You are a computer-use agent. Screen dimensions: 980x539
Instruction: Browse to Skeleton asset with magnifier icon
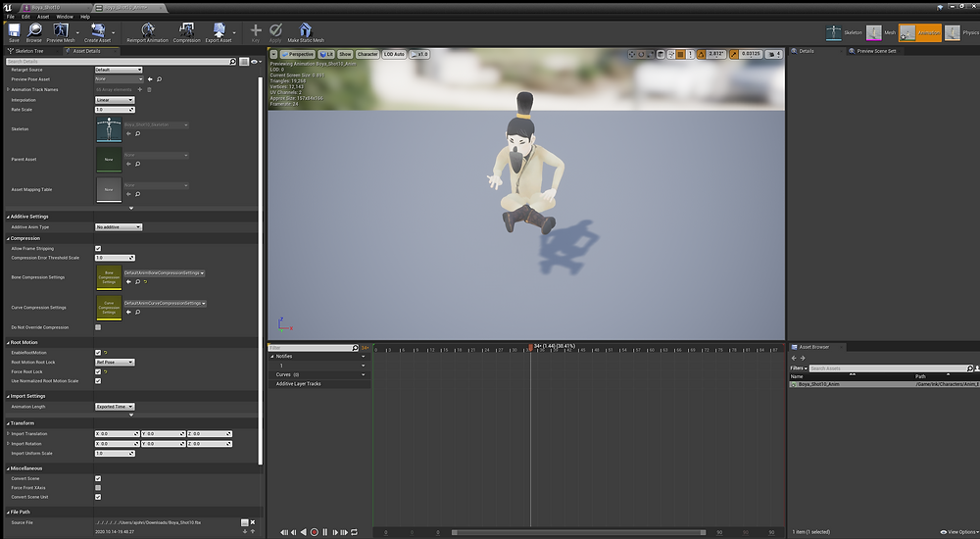point(137,134)
